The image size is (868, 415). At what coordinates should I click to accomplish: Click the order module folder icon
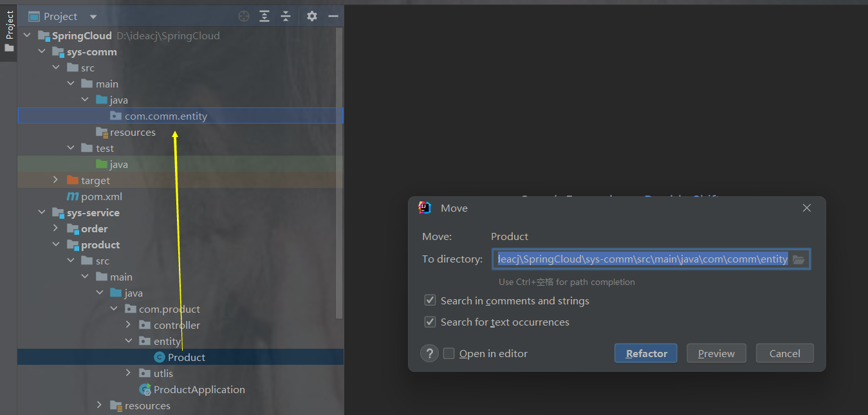(73, 229)
